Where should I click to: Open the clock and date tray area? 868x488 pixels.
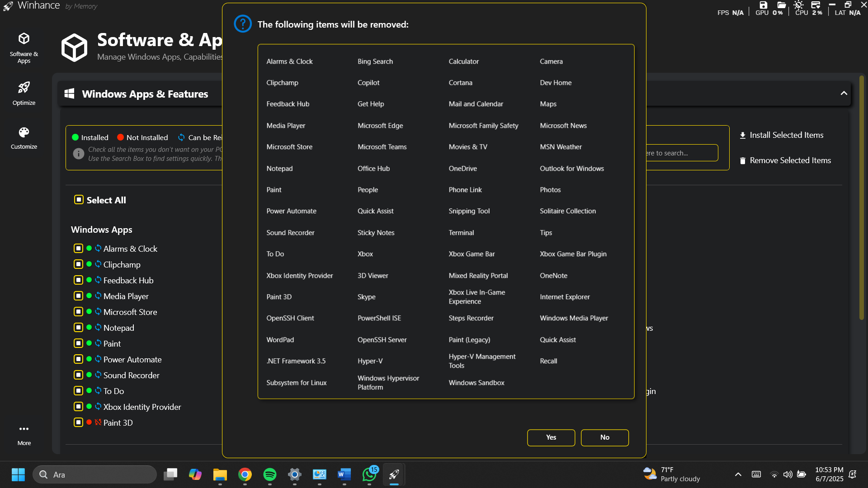pyautogui.click(x=829, y=474)
